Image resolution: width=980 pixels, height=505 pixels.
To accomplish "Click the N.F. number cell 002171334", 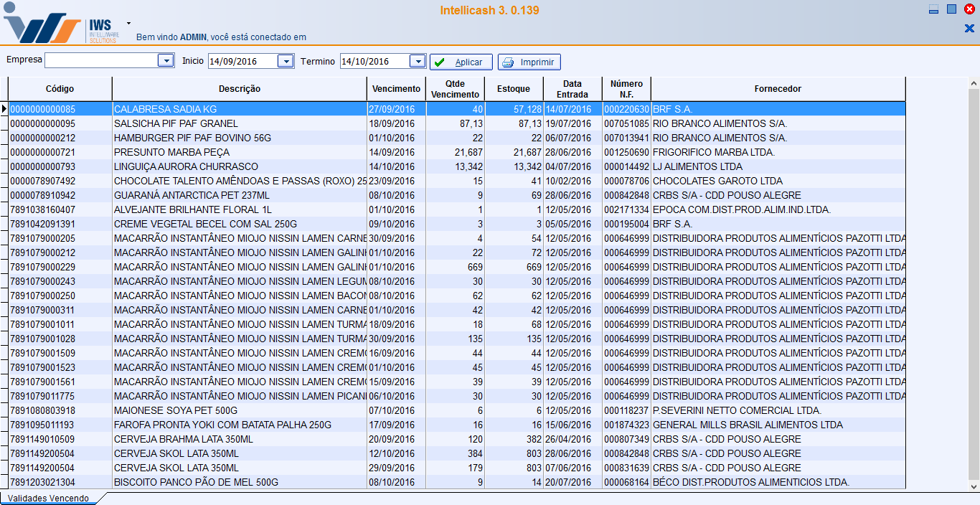I will pyautogui.click(x=626, y=209).
